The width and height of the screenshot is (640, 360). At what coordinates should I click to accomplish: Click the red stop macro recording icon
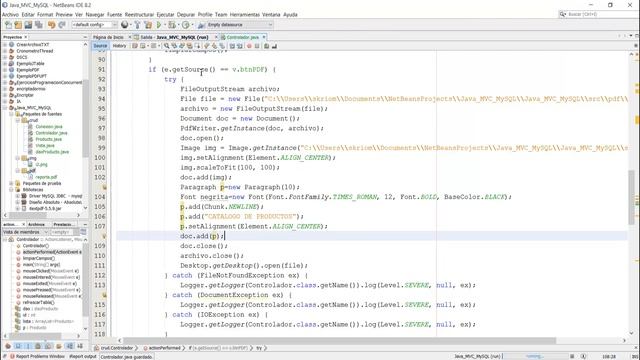pyautogui.click(x=249, y=46)
